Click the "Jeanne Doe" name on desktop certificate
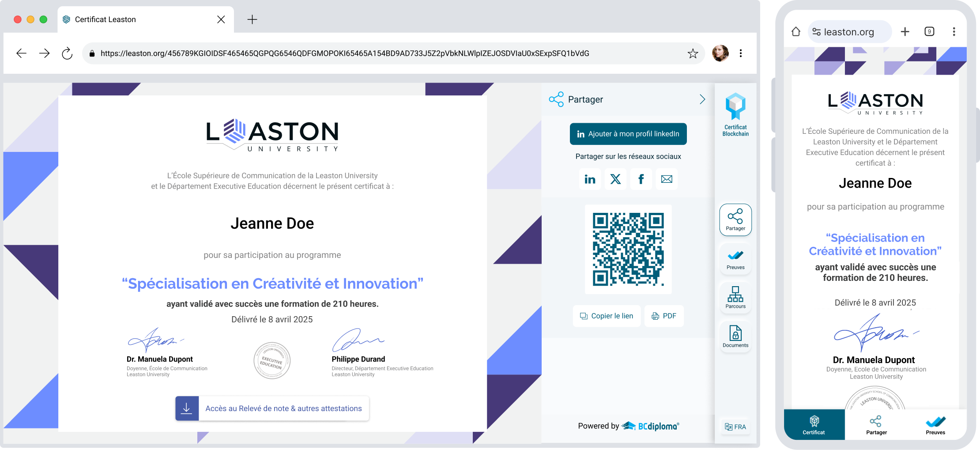This screenshot has height=450, width=980. (x=272, y=223)
